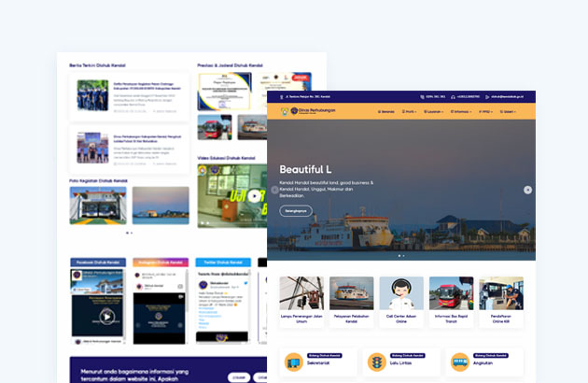Open Call Center Aduan Online card
Screen dimensions: 588x383
click(401, 298)
